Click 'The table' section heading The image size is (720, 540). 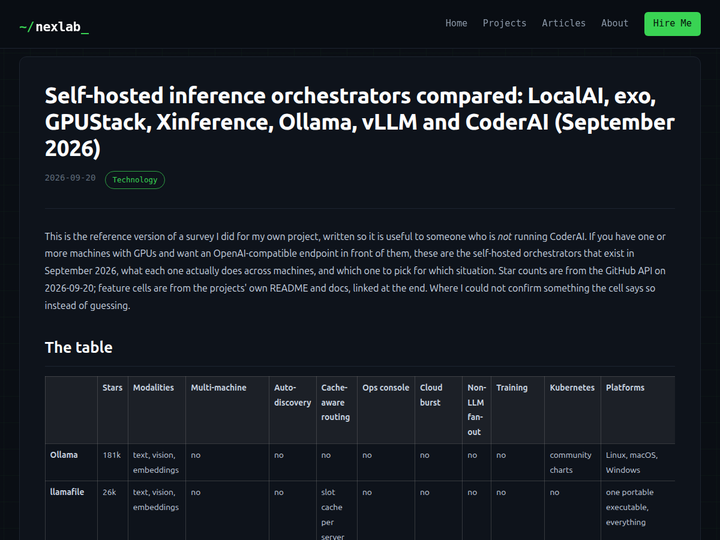coord(79,347)
